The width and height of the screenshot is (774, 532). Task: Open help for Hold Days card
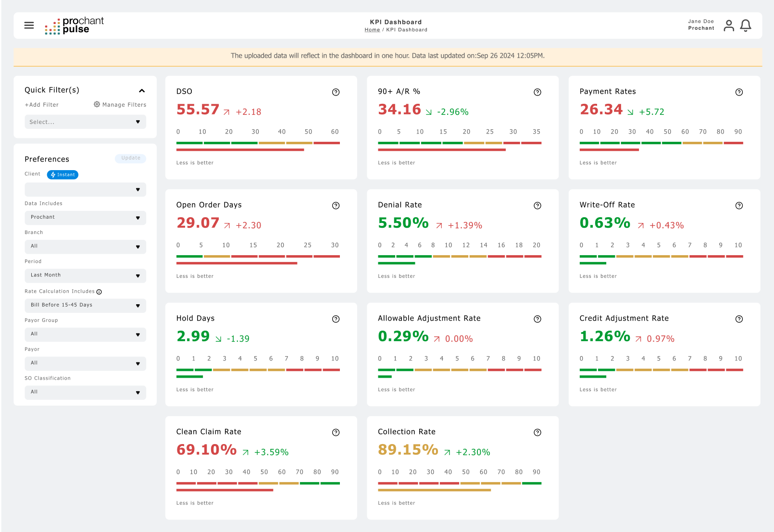tap(336, 319)
